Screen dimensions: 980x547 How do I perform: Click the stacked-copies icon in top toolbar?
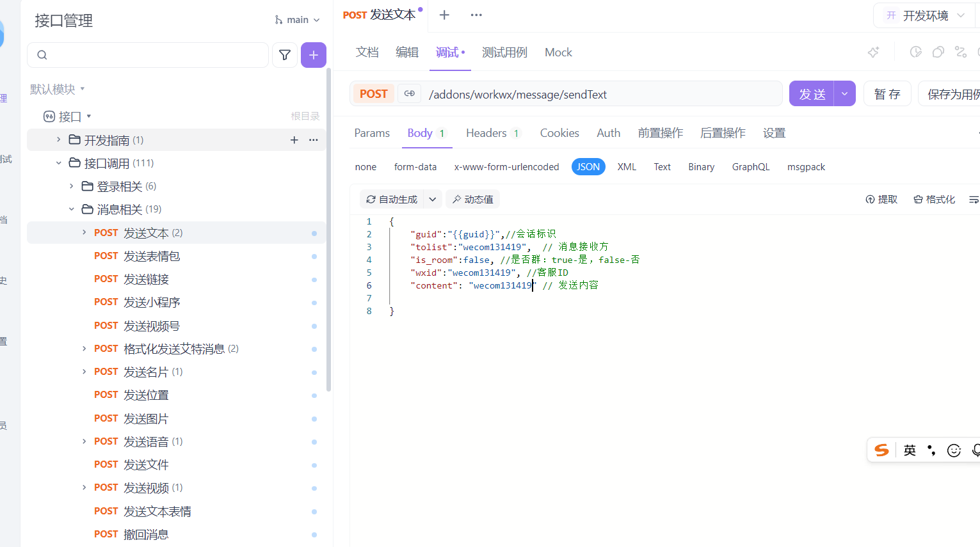click(938, 52)
